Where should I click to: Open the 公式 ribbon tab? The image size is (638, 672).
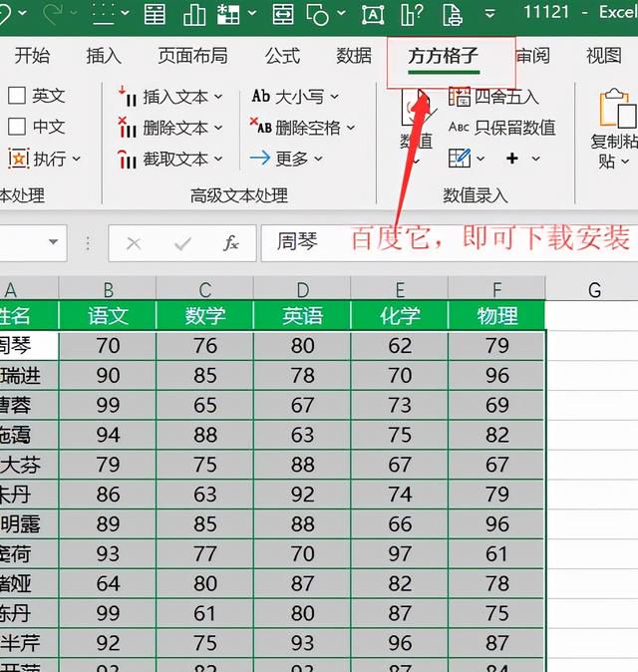point(282,56)
